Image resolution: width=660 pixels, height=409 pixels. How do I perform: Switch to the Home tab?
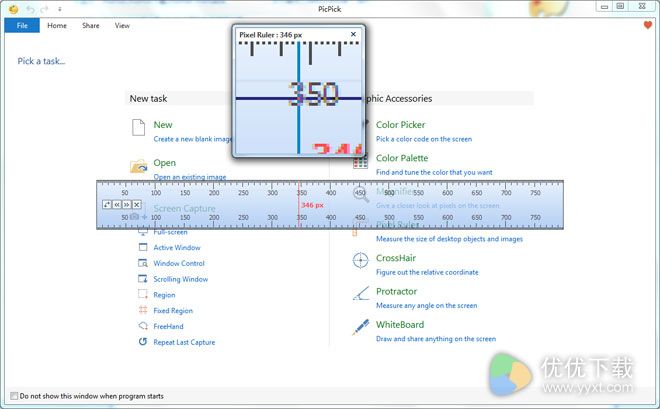(x=57, y=26)
